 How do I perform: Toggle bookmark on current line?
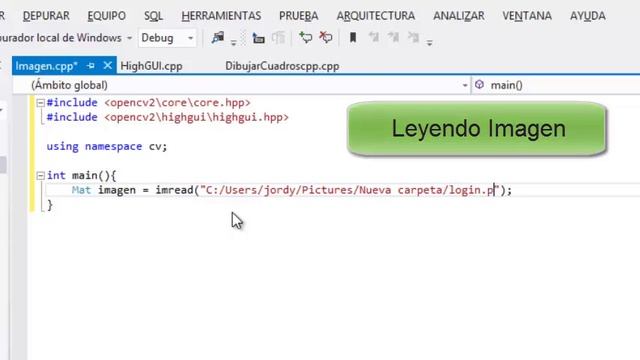tap(353, 38)
